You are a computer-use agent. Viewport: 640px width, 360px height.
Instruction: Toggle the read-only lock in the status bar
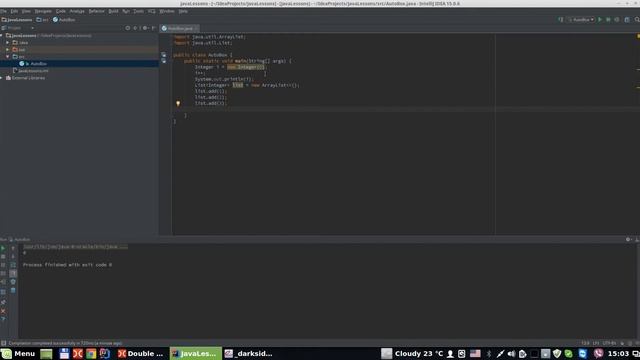click(x=622, y=343)
